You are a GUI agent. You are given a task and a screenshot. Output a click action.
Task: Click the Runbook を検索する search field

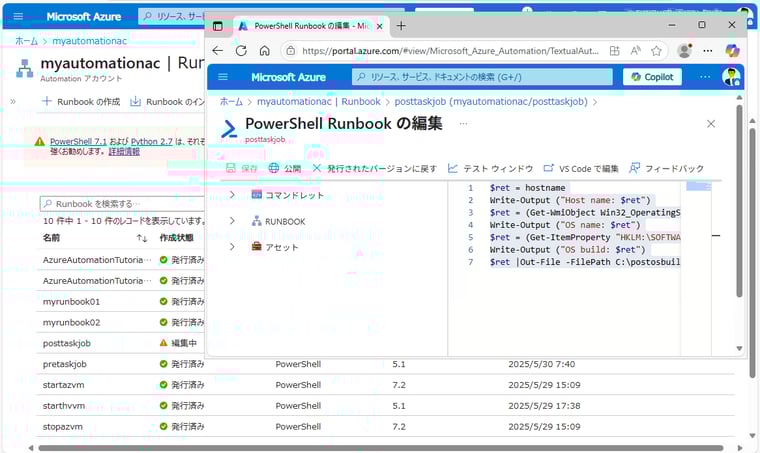click(x=122, y=203)
